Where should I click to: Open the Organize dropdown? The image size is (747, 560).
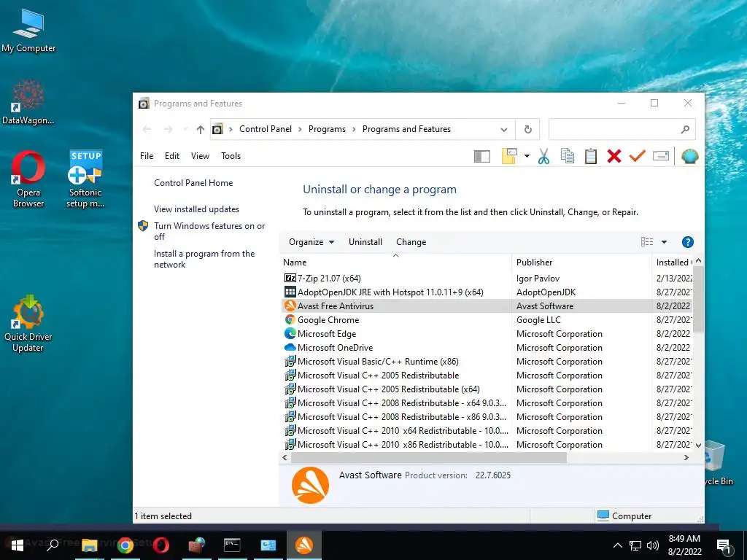[x=311, y=242]
